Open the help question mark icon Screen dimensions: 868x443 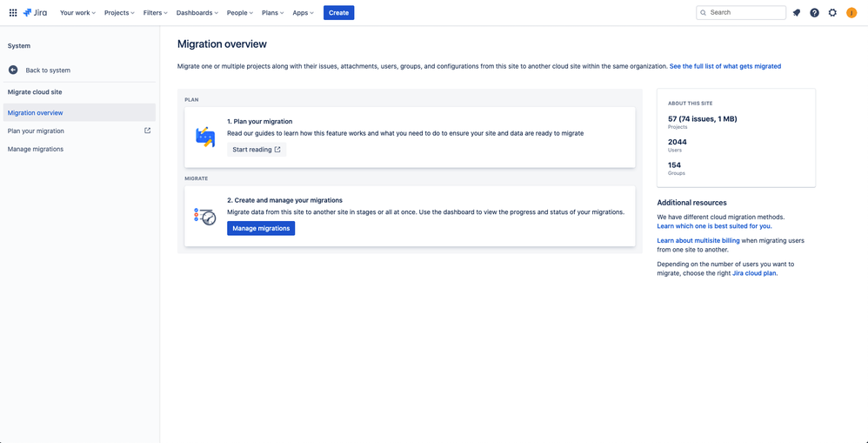point(814,13)
